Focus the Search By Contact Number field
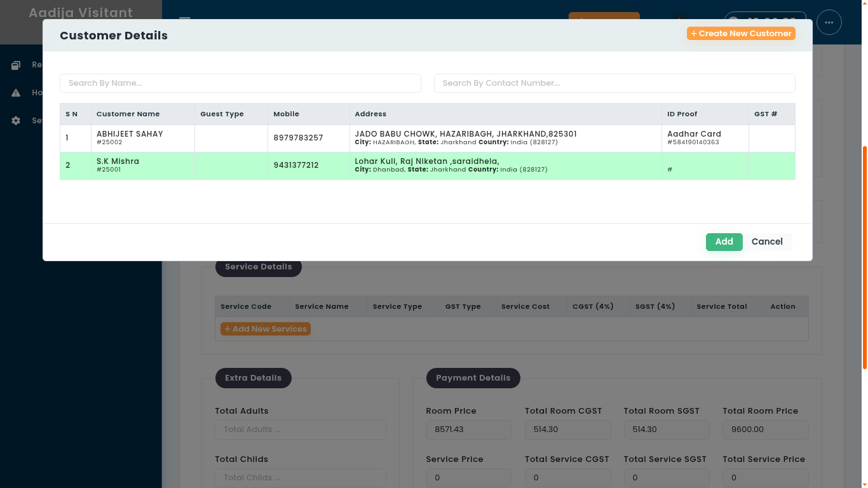This screenshot has height=488, width=868. (614, 83)
